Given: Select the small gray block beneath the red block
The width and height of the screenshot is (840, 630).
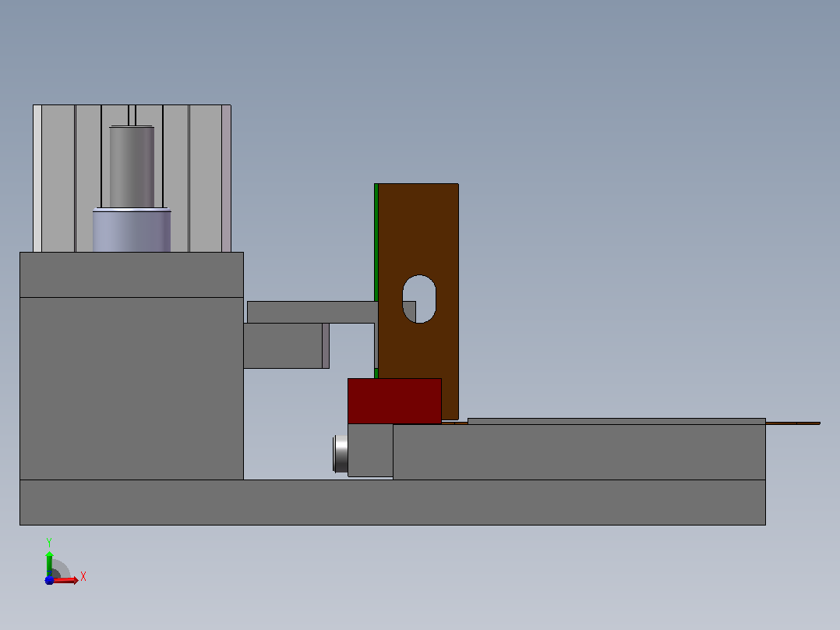Looking at the screenshot, I should click(x=370, y=451).
